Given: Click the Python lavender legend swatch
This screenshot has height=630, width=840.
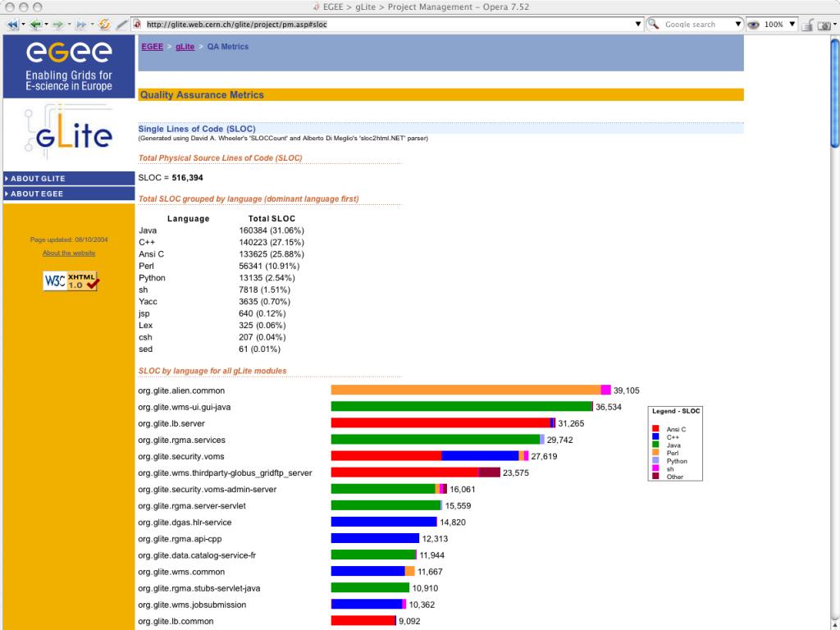Looking at the screenshot, I should coord(655,460).
